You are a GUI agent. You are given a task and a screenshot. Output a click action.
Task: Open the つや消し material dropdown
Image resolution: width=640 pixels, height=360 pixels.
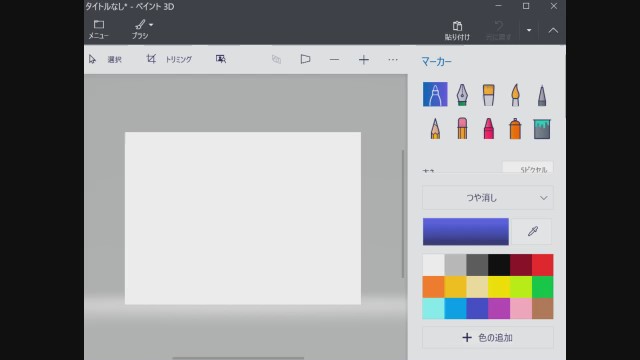488,198
